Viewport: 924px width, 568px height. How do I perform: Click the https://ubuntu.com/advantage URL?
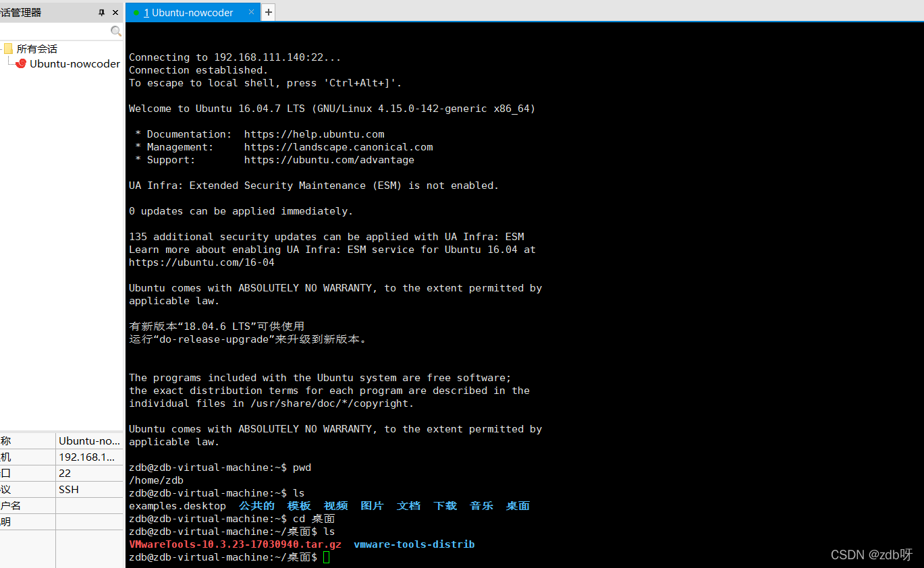tap(329, 160)
